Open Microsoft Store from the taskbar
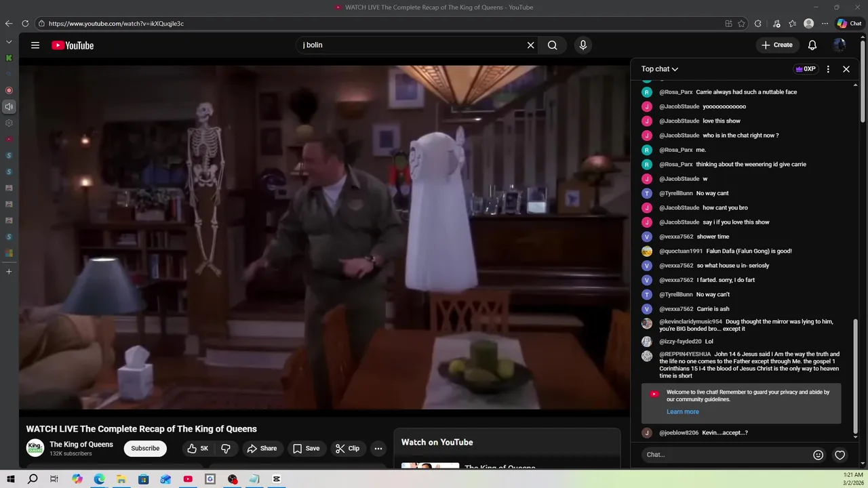This screenshot has height=488, width=868. [x=144, y=479]
